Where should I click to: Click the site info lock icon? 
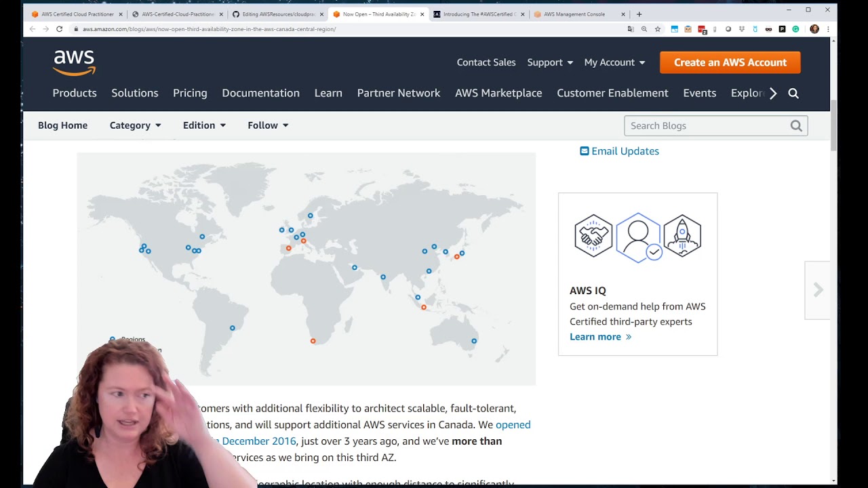77,29
